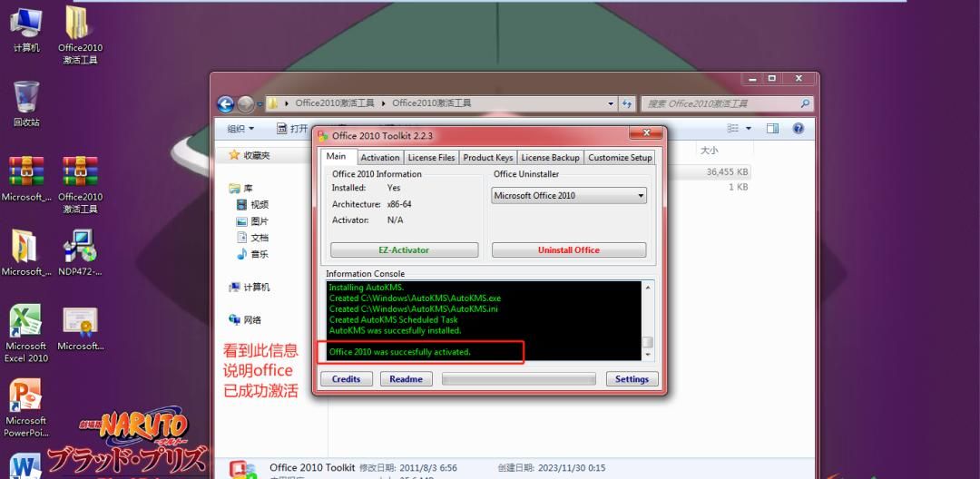Switch to the Main tab
The width and height of the screenshot is (980, 479).
pyautogui.click(x=337, y=156)
